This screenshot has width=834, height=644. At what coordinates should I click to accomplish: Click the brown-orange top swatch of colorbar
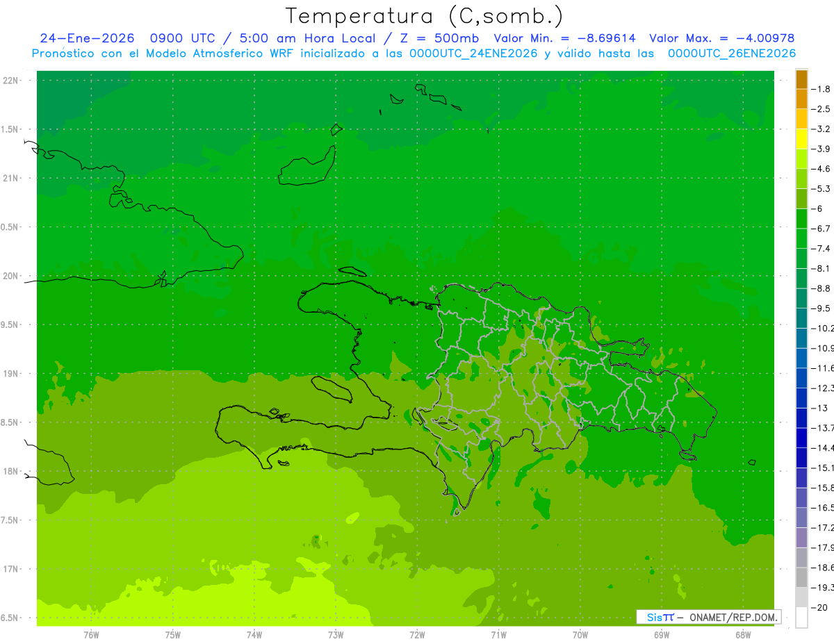tap(801, 79)
